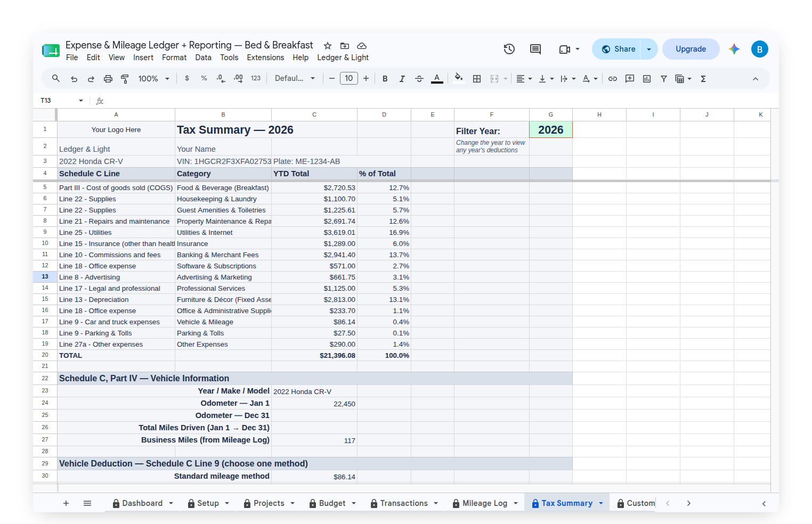Click the Upgrade button
The height and width of the screenshot is (524, 812).
[x=691, y=49]
